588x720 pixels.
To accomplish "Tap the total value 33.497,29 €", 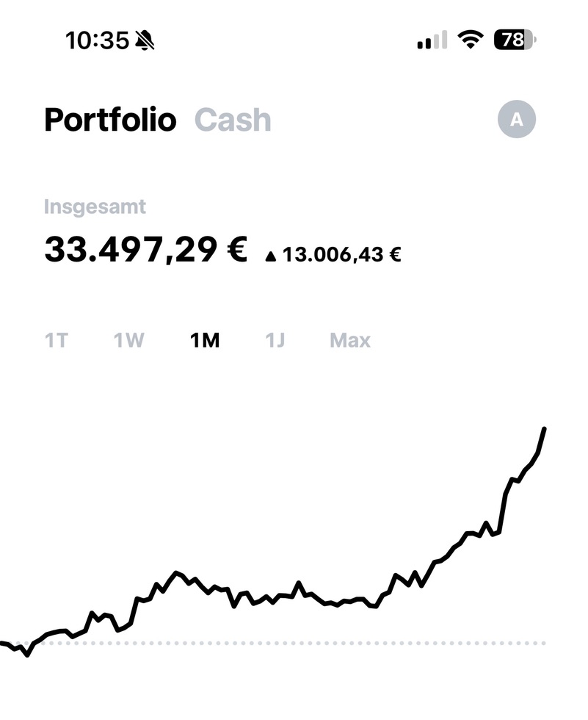I will tap(145, 250).
